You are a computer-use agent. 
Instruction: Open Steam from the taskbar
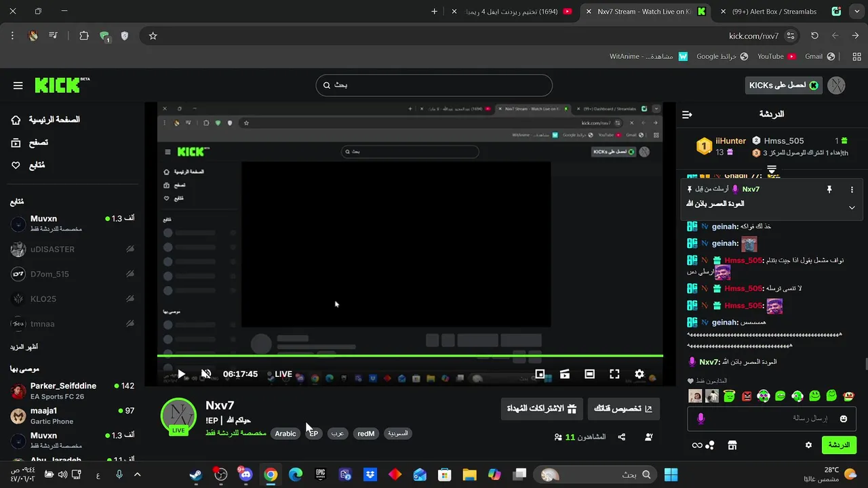click(x=196, y=474)
